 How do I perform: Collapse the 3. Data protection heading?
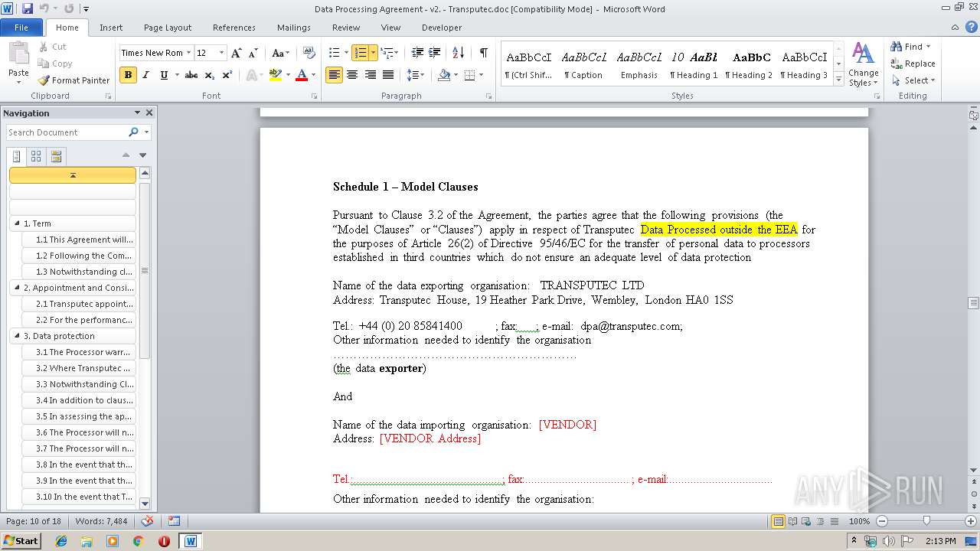point(17,336)
